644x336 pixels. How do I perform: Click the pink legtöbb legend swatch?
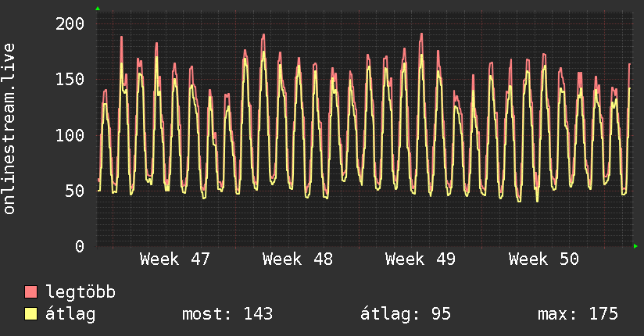pos(30,291)
